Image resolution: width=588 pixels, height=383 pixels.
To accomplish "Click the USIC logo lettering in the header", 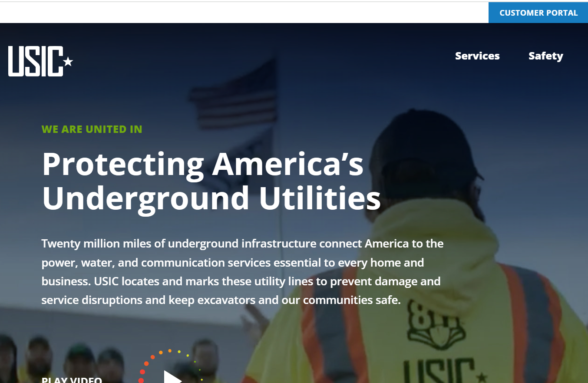I will click(36, 61).
